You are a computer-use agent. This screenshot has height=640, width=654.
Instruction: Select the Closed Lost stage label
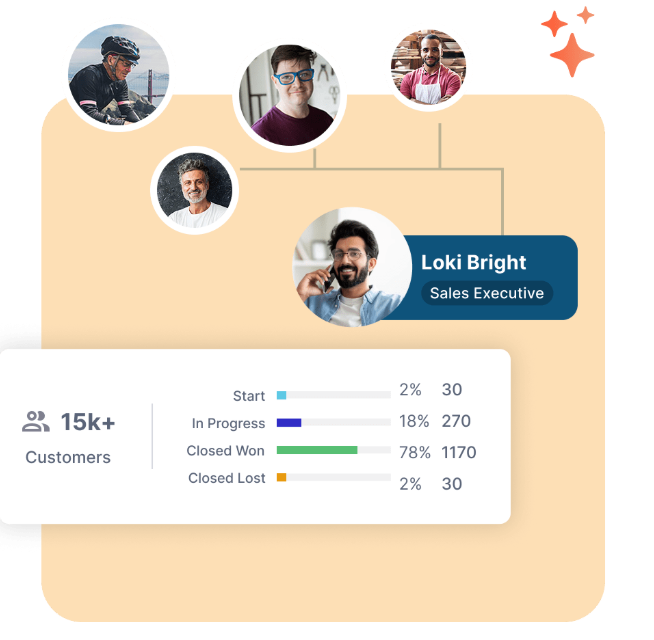coord(227,478)
